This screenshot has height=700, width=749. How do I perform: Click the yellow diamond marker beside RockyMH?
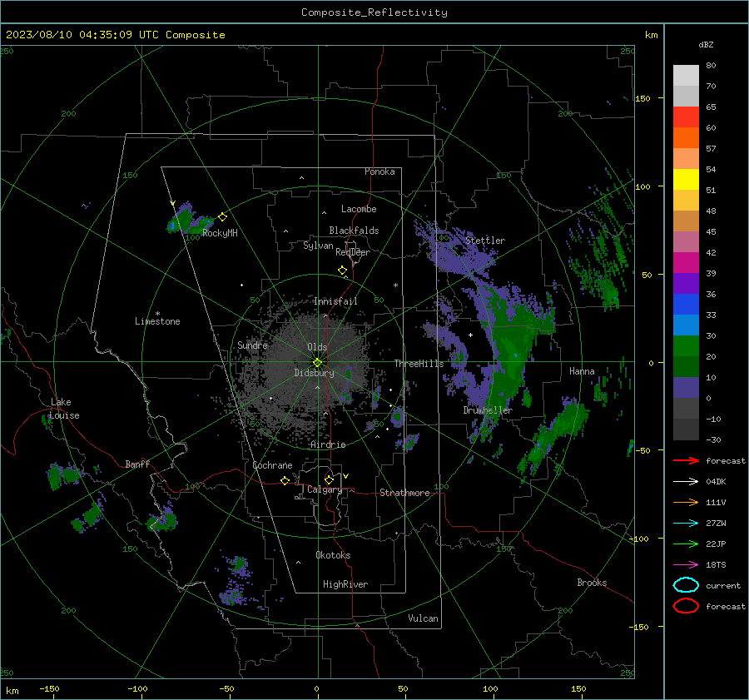222,217
